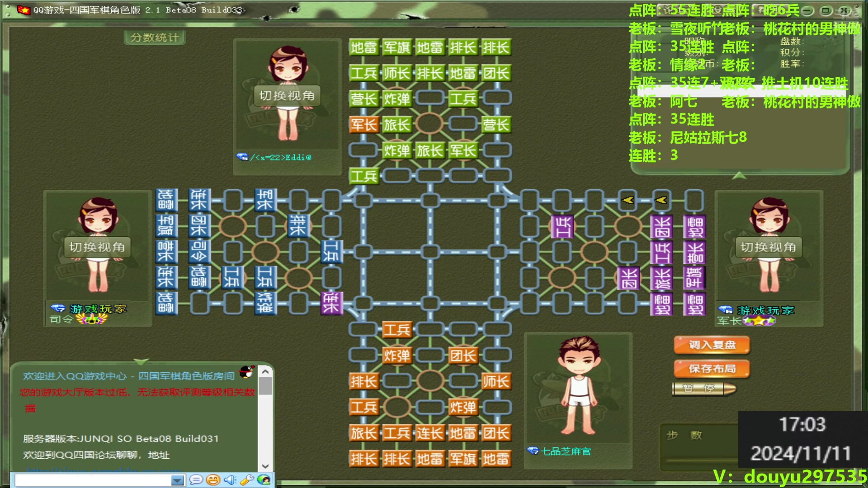
Task: Click 切换视角 on the left player
Action: (x=97, y=247)
